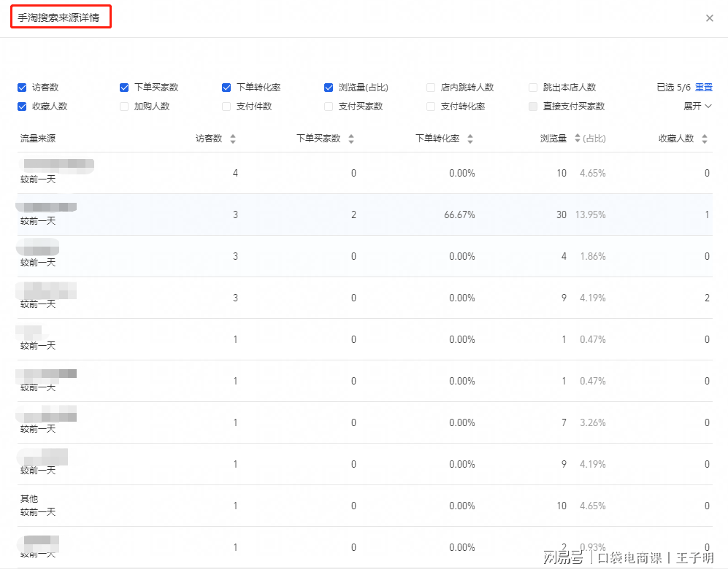Sort by 下单转化率 sort icon

(x=470, y=139)
